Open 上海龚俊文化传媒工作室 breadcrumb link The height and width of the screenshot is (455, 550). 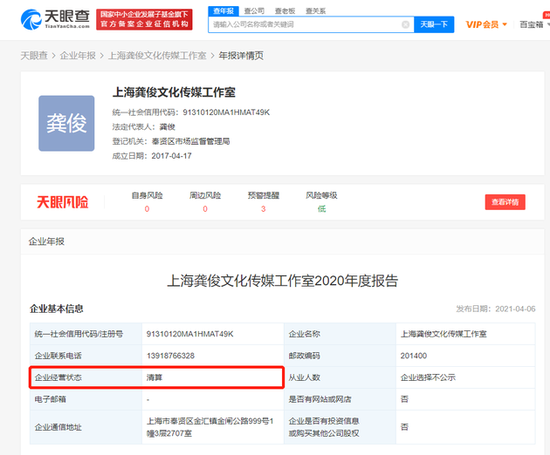tap(157, 55)
